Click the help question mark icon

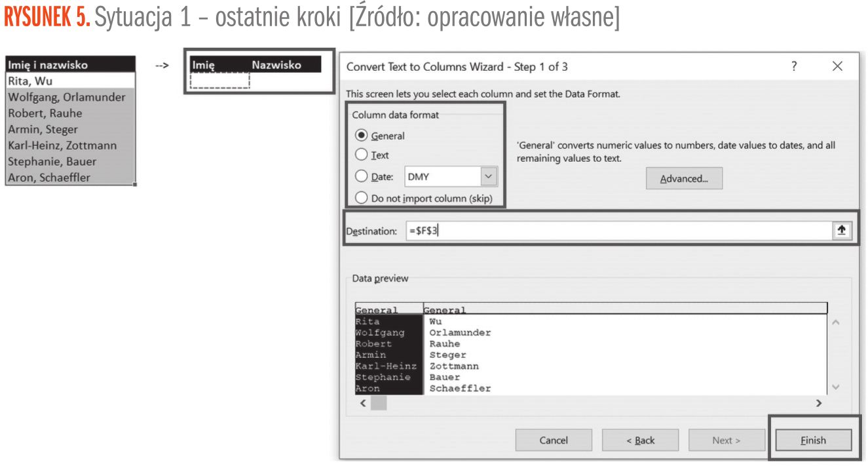[794, 66]
